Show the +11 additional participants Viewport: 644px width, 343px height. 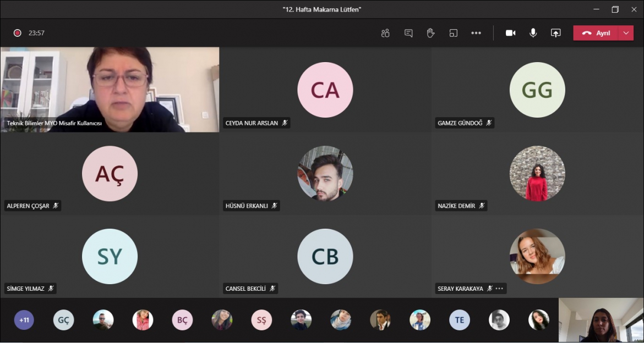pyautogui.click(x=24, y=320)
